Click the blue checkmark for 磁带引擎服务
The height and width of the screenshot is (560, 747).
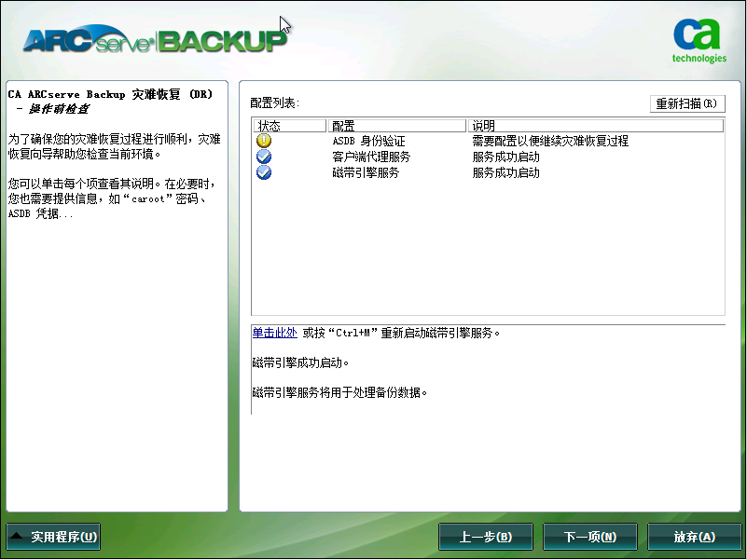tap(266, 172)
